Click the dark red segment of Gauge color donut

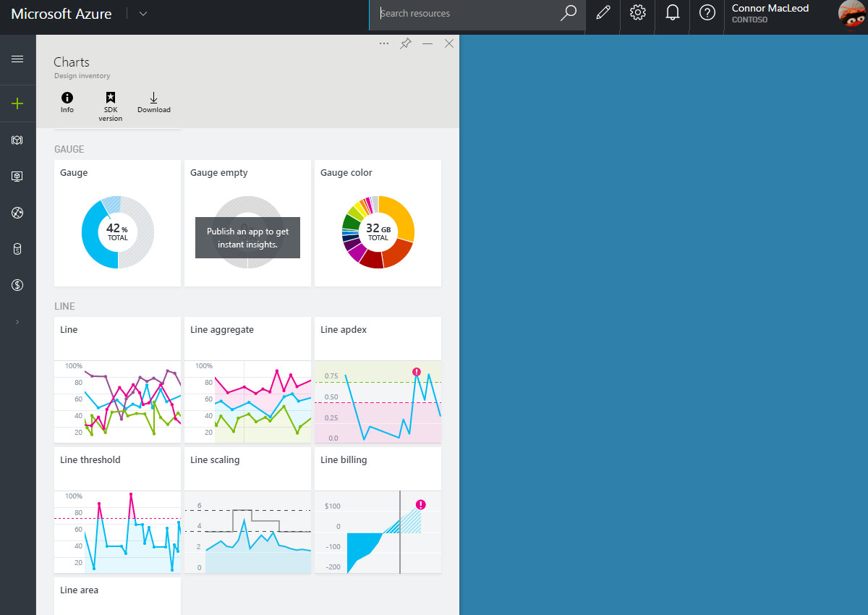(x=372, y=259)
